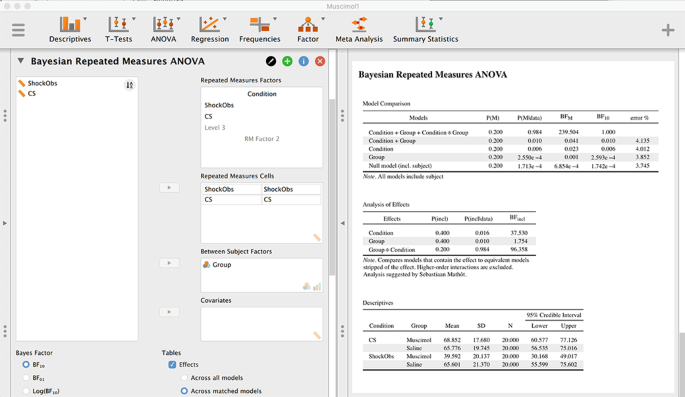Click the collapse arrow on results divider
The height and width of the screenshot is (397, 685).
tap(342, 223)
